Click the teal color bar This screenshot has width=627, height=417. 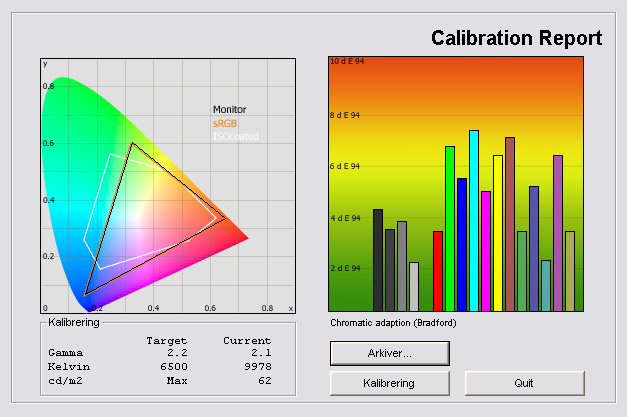coord(546,285)
